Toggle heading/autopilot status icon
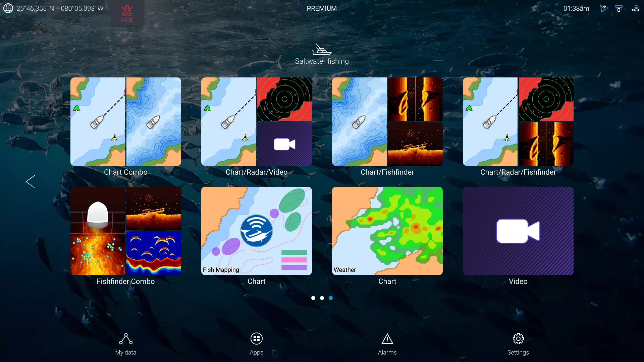This screenshot has height=362, width=644. 603,8
